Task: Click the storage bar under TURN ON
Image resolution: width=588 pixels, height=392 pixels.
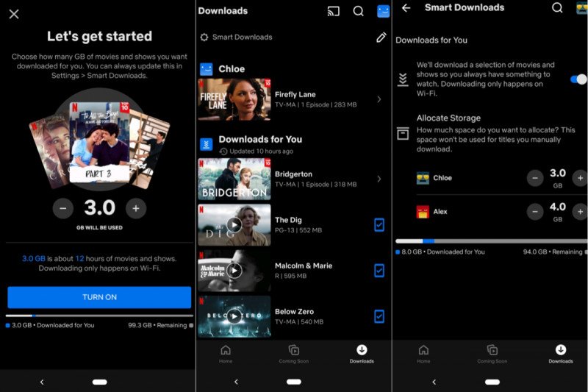Action: tap(99, 316)
